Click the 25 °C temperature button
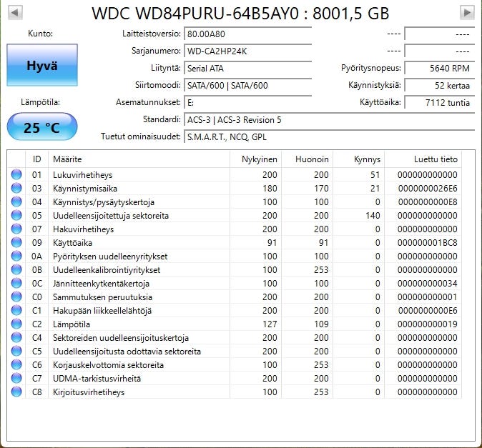This screenshot has width=482, height=448. click(42, 127)
